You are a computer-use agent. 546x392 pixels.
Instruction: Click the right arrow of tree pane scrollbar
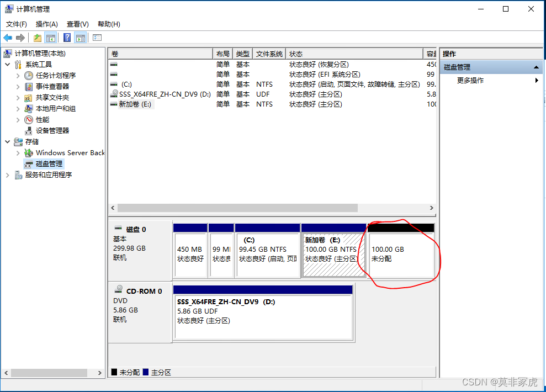click(x=99, y=373)
